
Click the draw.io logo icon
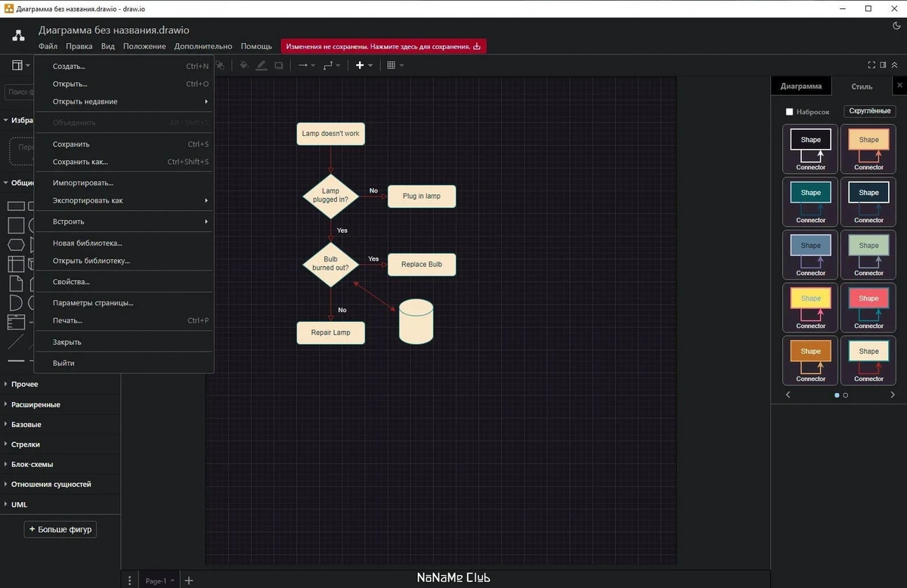pyautogui.click(x=18, y=36)
